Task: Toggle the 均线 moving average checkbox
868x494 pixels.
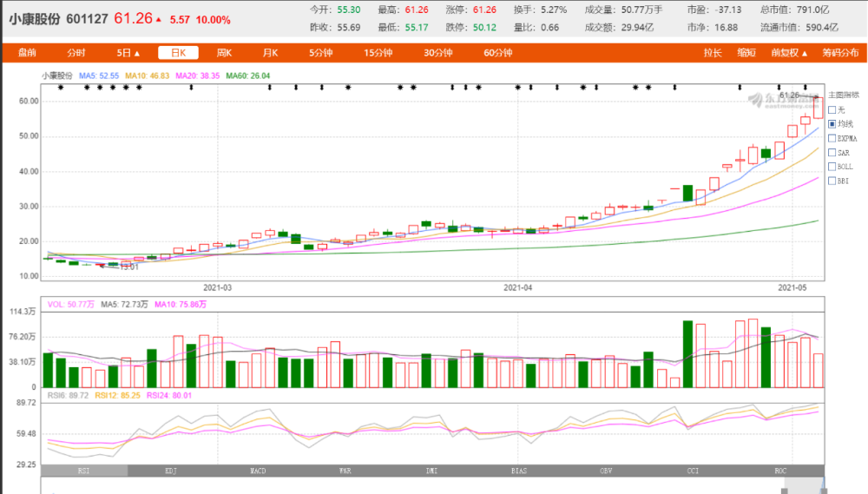Action: (x=832, y=124)
